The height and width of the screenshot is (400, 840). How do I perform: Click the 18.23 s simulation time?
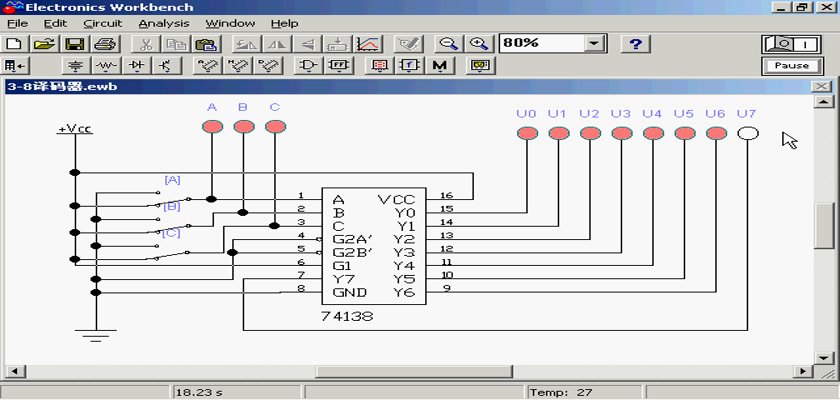pos(199,393)
